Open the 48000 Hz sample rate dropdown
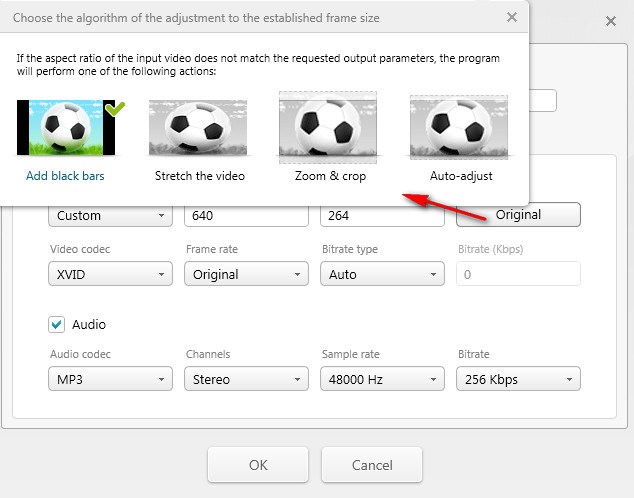This screenshot has height=498, width=634. (x=382, y=379)
